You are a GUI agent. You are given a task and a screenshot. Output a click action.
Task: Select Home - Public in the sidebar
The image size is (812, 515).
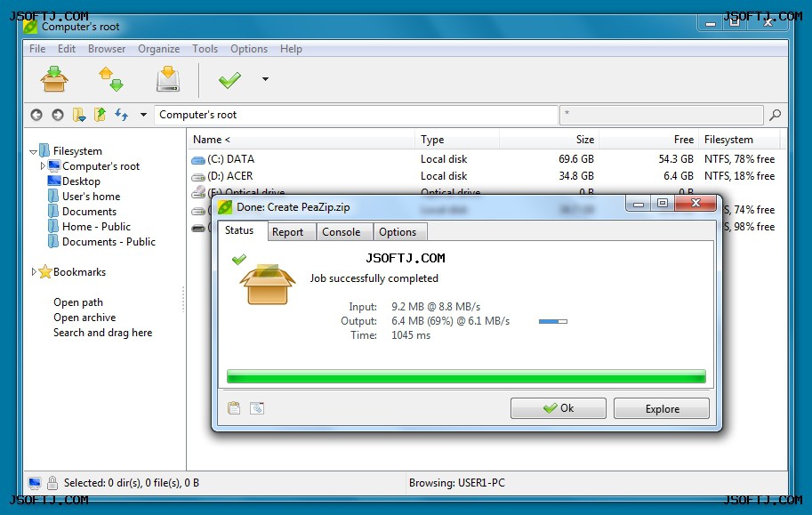click(96, 227)
